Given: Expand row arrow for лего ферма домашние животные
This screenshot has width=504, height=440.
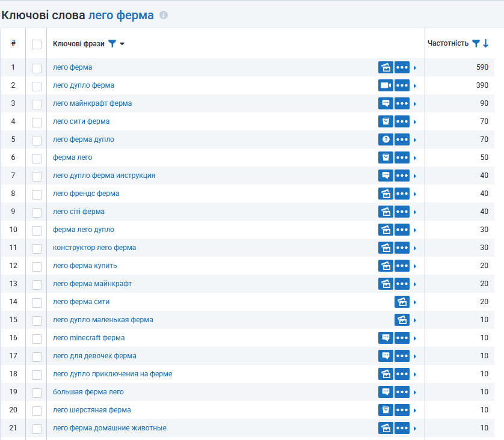Looking at the screenshot, I should point(415,429).
